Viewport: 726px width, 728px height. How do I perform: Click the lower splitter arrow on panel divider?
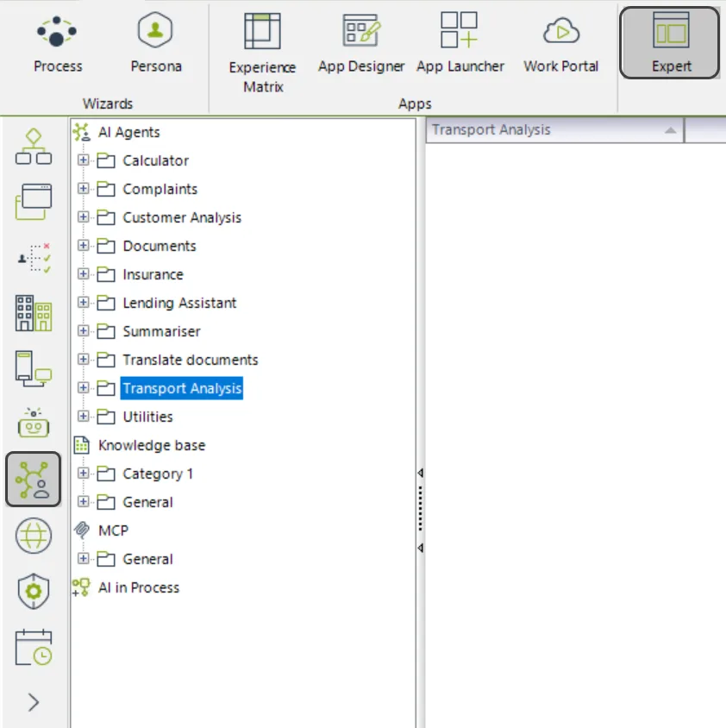(x=420, y=549)
